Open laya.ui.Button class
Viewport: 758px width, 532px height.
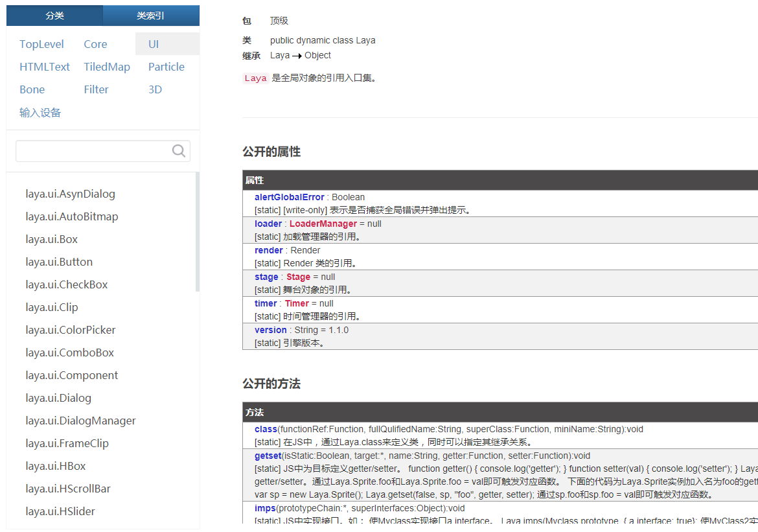[59, 262]
